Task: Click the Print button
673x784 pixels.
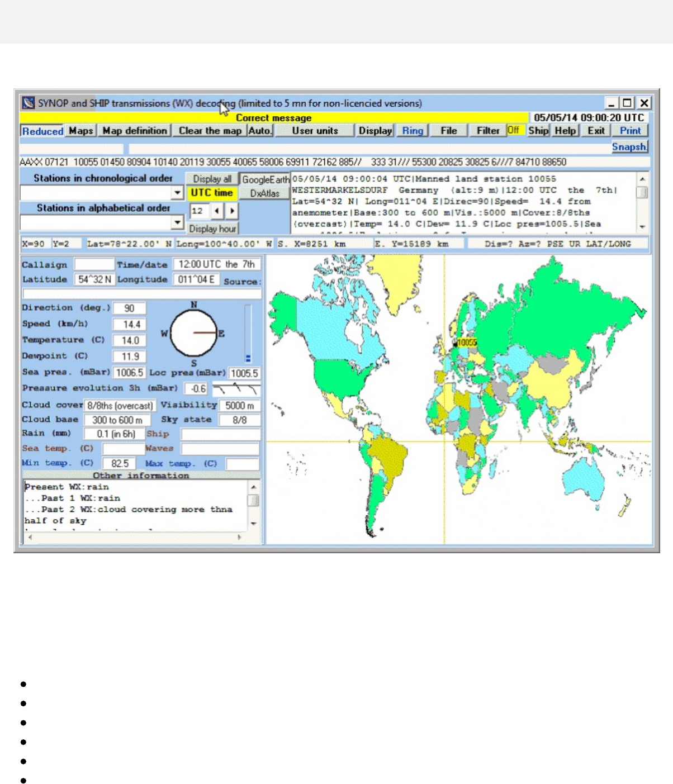Action: pos(630,131)
